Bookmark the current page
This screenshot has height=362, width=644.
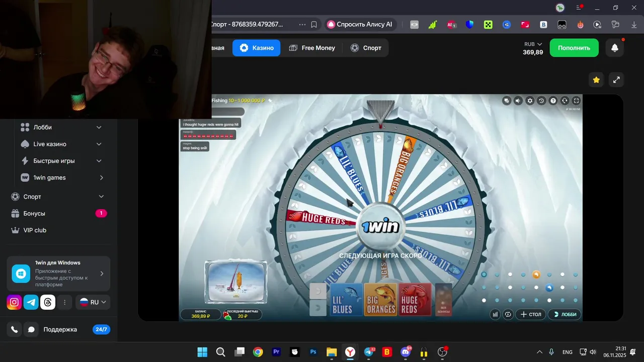pos(314,24)
